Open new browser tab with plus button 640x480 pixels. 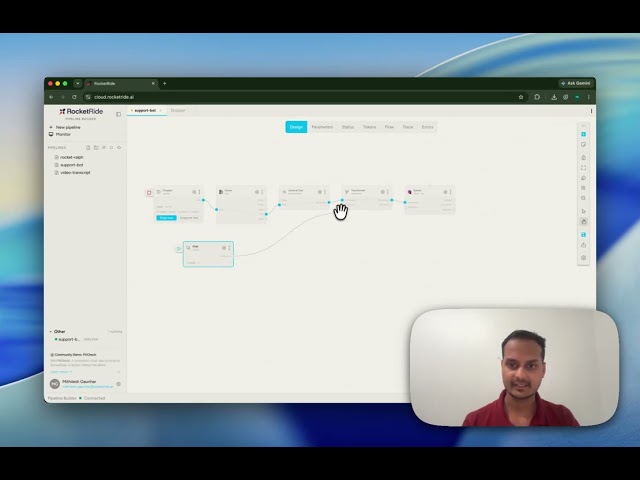164,83
